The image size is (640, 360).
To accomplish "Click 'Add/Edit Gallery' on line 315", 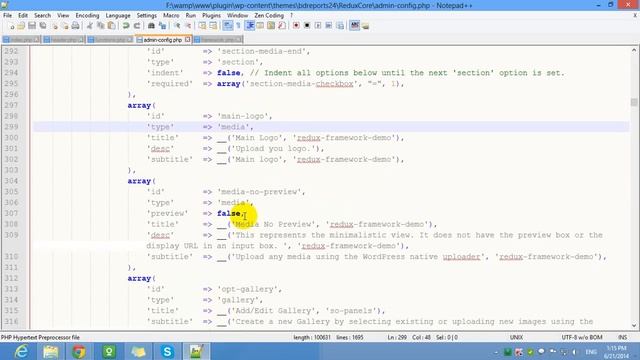I will tap(275, 311).
